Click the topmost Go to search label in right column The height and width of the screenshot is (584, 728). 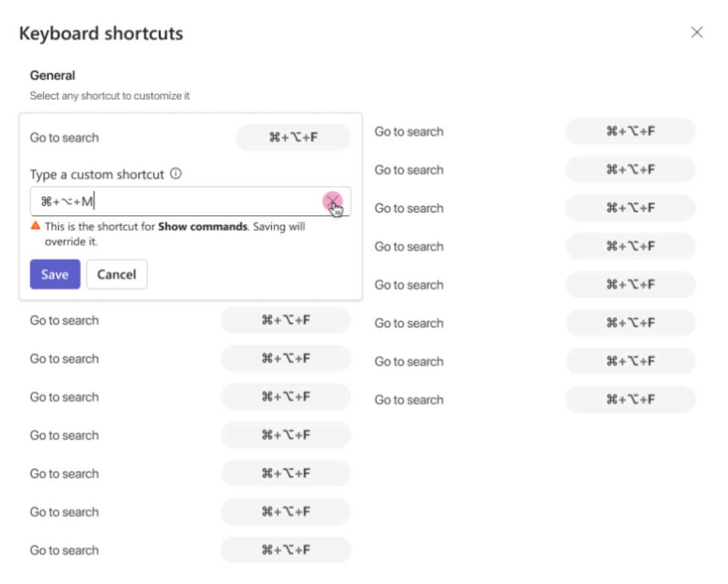(x=408, y=132)
